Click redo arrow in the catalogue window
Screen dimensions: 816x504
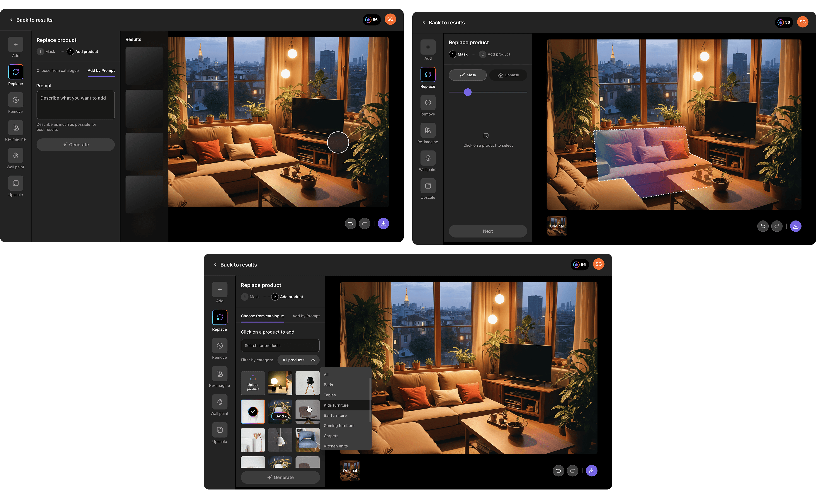(572, 471)
